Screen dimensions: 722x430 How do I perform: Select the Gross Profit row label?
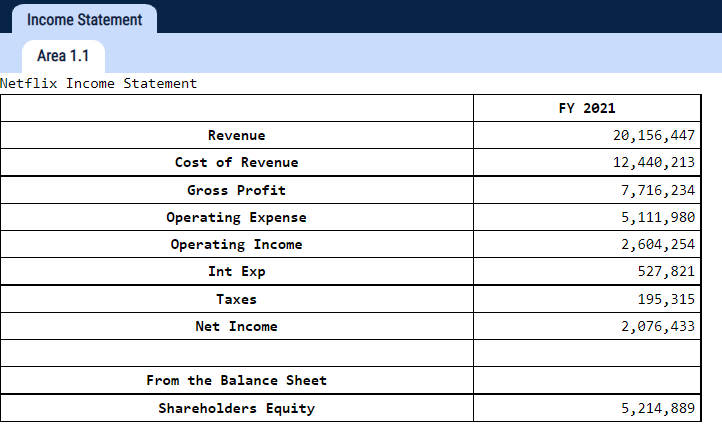[237, 190]
